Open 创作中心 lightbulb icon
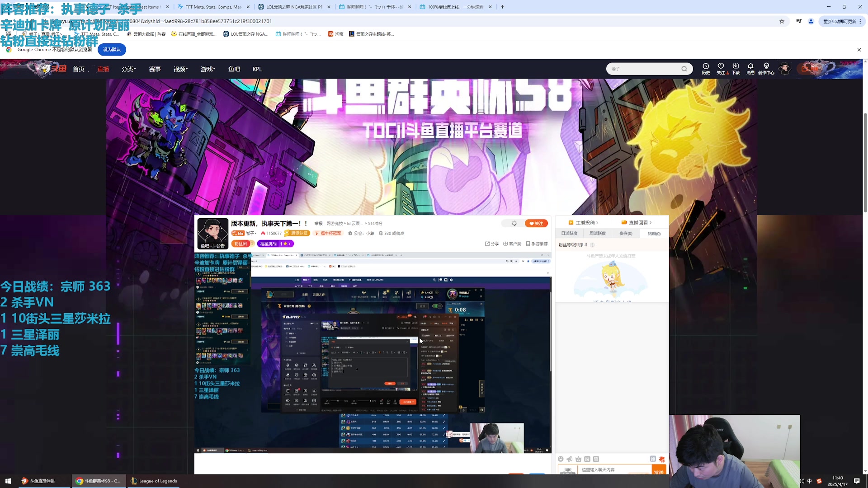Viewport: 868px width, 488px height. [766, 69]
